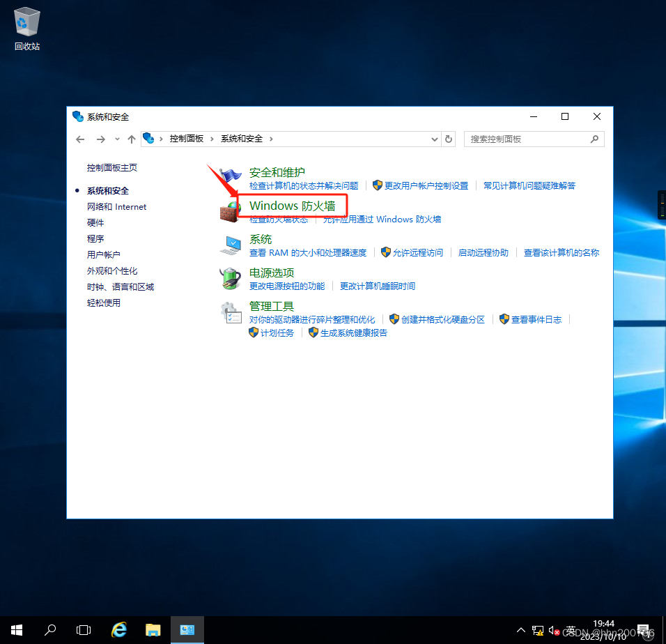Click 系统和安全 breadcrumb in address bar
This screenshot has width=666, height=644.
[x=242, y=139]
